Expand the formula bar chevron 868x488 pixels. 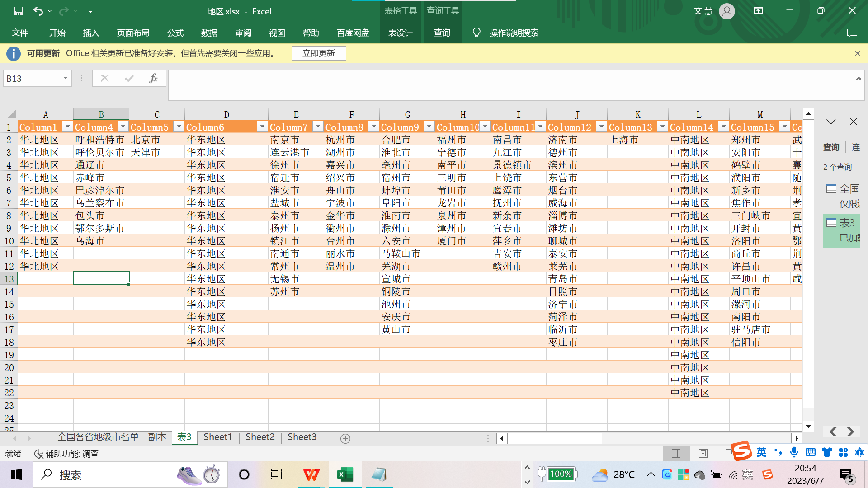tap(858, 78)
